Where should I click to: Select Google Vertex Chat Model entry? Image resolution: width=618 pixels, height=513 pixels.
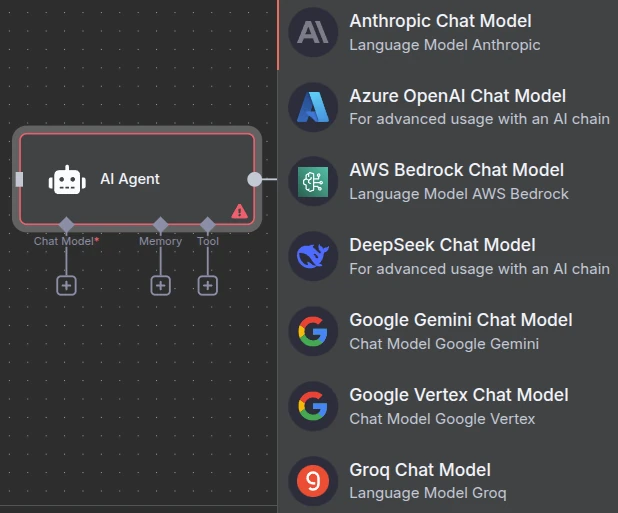point(448,406)
